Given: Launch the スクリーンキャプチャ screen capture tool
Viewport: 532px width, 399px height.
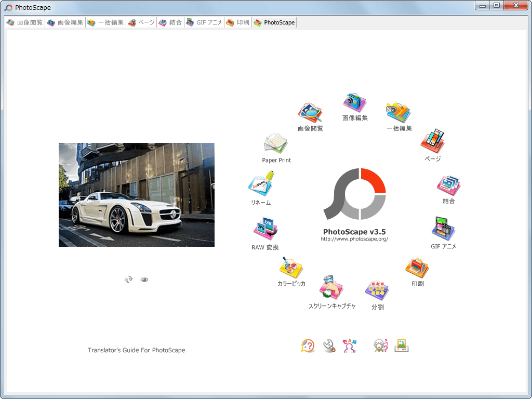Looking at the screenshot, I should 331,289.
